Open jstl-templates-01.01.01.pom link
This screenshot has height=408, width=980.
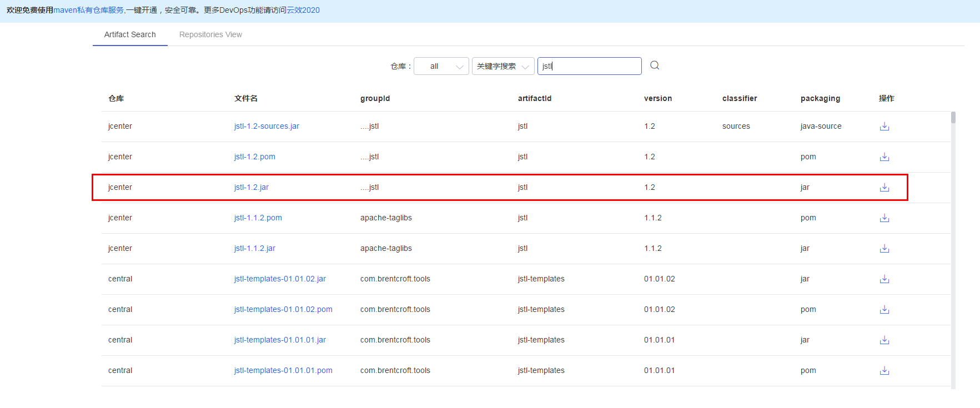283,370
